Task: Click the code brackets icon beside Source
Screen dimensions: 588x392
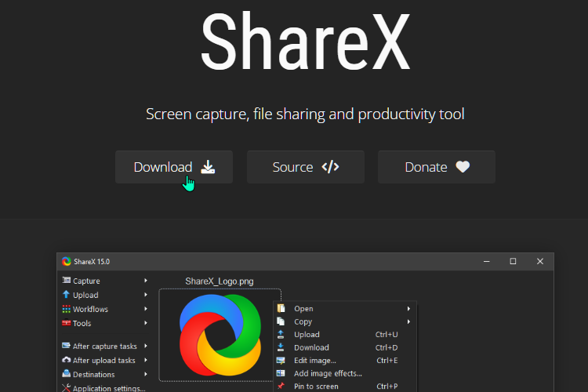Action: point(330,166)
